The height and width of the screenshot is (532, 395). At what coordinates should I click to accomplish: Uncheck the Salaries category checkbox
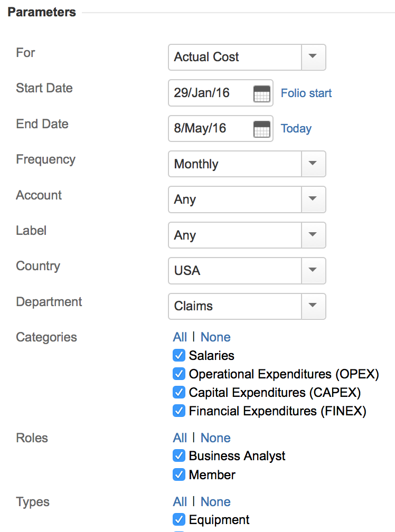pos(179,355)
